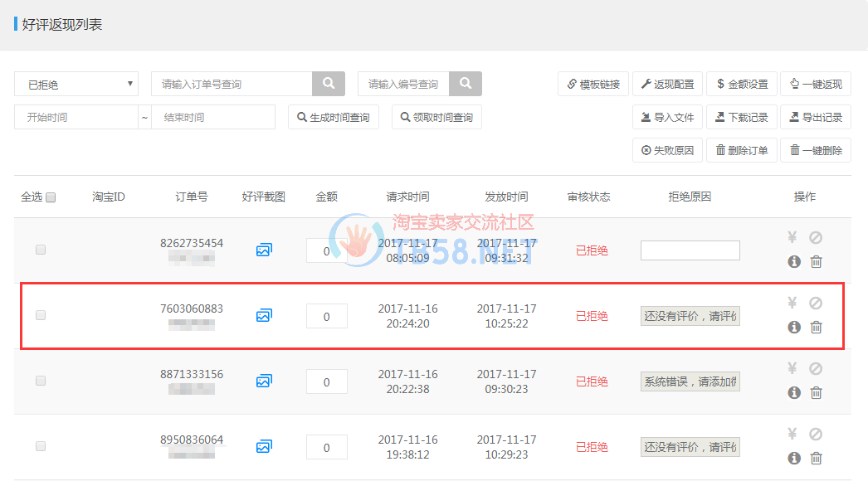Click the 一键返现 button
This screenshot has width=868, height=481.
[816, 84]
